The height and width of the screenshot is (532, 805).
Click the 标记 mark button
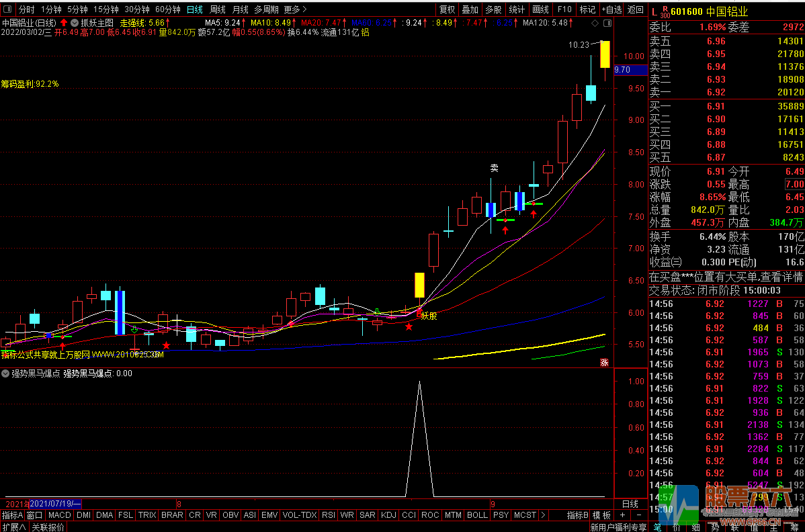point(587,9)
